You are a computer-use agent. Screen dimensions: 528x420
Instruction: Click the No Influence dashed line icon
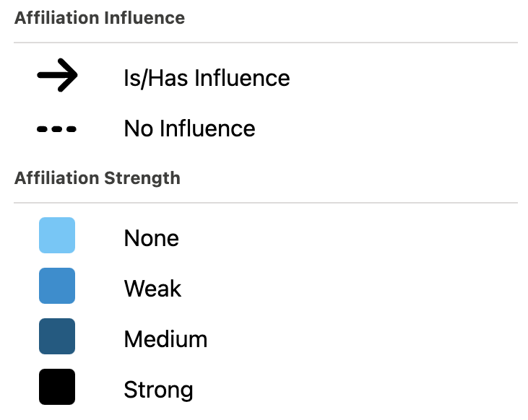point(57,129)
